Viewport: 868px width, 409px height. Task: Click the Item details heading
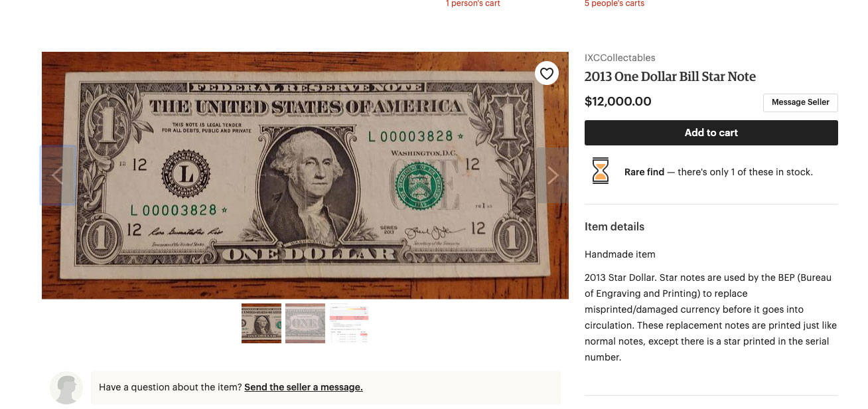[x=615, y=226]
